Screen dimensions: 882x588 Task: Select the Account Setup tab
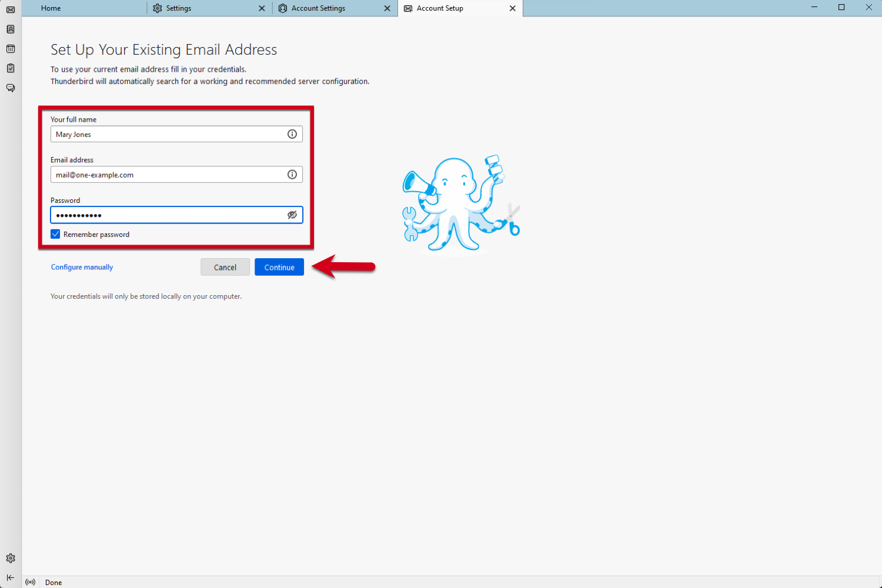(x=440, y=8)
